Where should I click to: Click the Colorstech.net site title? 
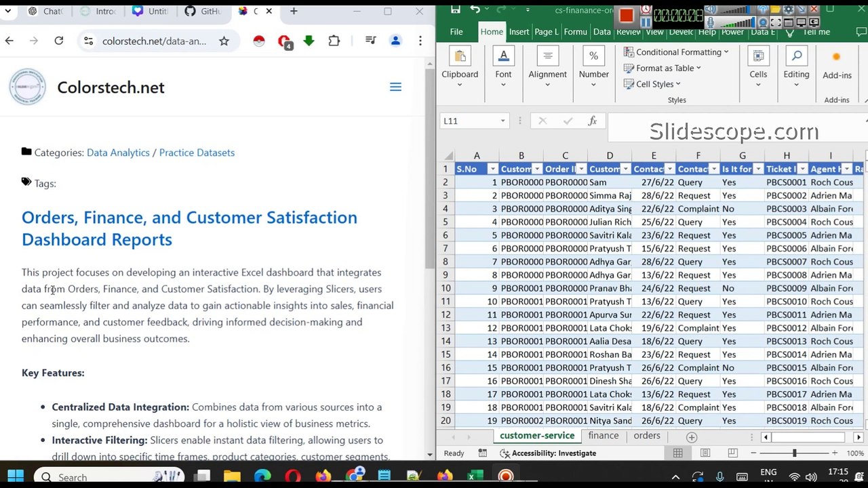(111, 87)
